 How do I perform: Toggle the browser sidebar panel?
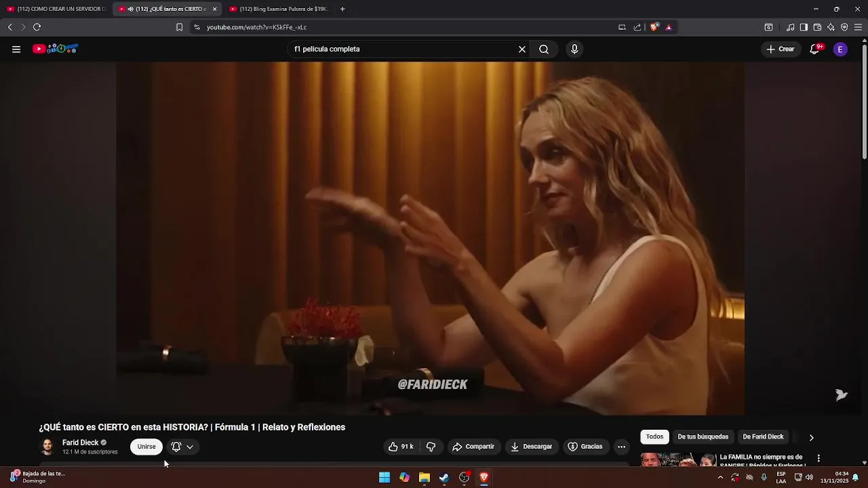[x=804, y=27]
